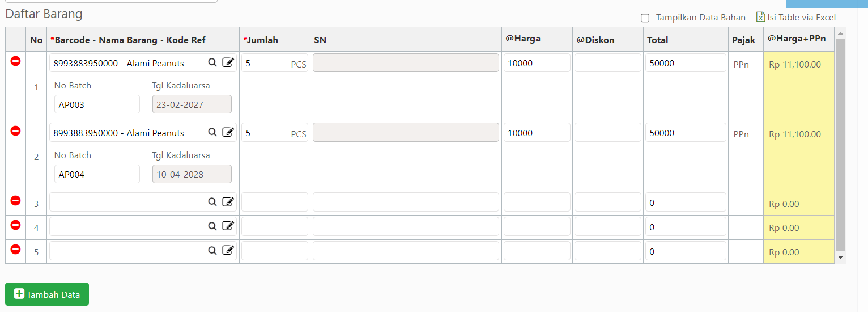Remove empty row 5 with minus icon
868x312 pixels.
click(16, 248)
